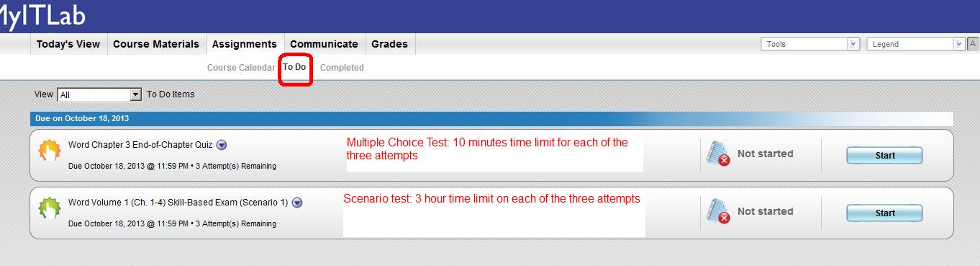Viewport: 980px width, 266px height.
Task: Start the Word Volume 1 Skill-Based Exam
Action: click(x=884, y=213)
